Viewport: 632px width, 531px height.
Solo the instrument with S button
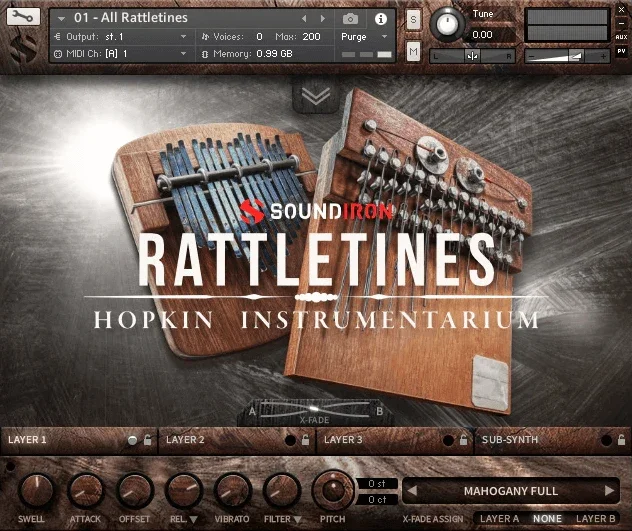click(x=413, y=19)
